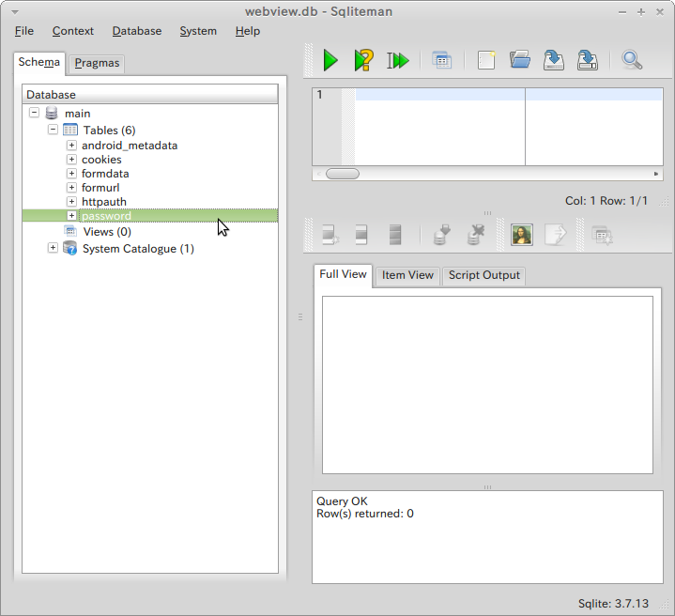Open the Context menu
675x616 pixels.
point(72,31)
